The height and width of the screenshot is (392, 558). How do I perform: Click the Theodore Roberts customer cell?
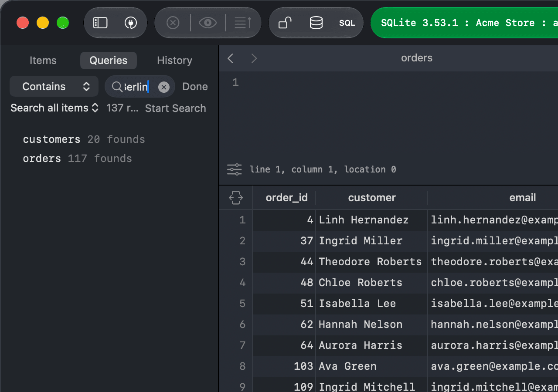point(372,262)
